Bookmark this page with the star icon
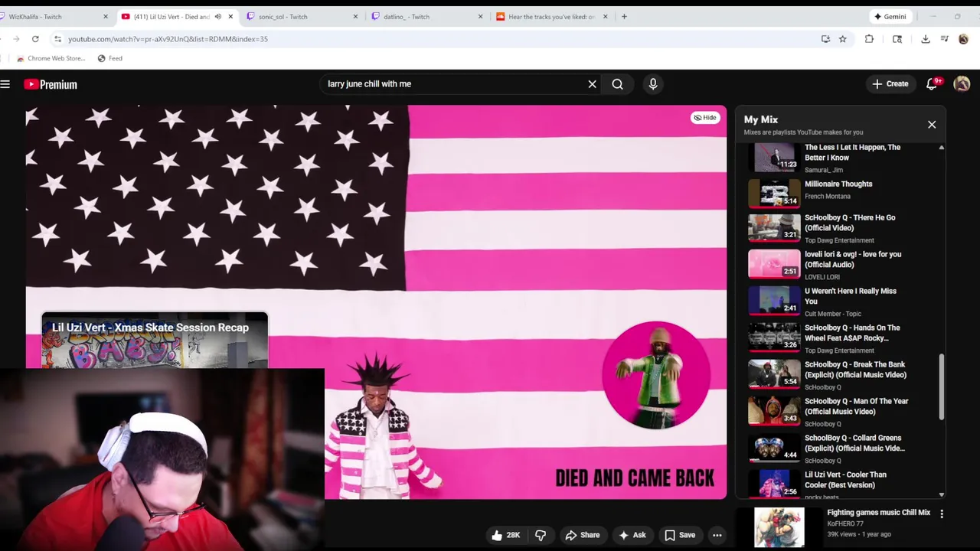The width and height of the screenshot is (980, 551). [x=842, y=39]
